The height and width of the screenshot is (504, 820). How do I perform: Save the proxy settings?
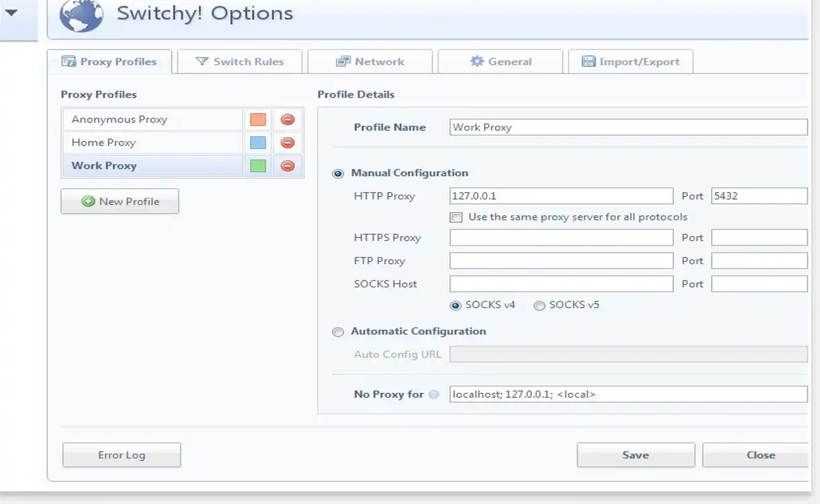click(x=636, y=455)
